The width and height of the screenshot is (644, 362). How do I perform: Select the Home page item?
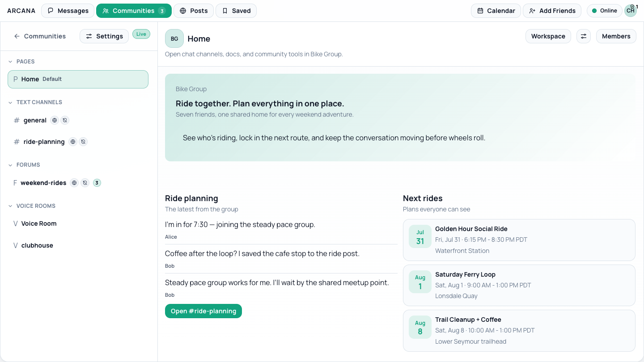coord(78,79)
